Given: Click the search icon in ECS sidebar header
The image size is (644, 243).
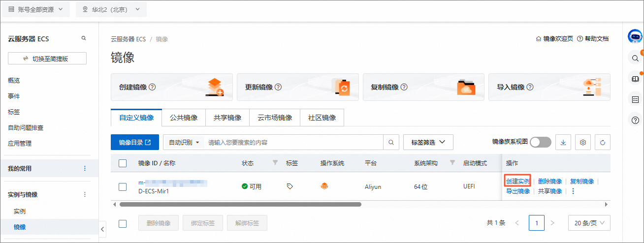Looking at the screenshot, I should coord(84,38).
